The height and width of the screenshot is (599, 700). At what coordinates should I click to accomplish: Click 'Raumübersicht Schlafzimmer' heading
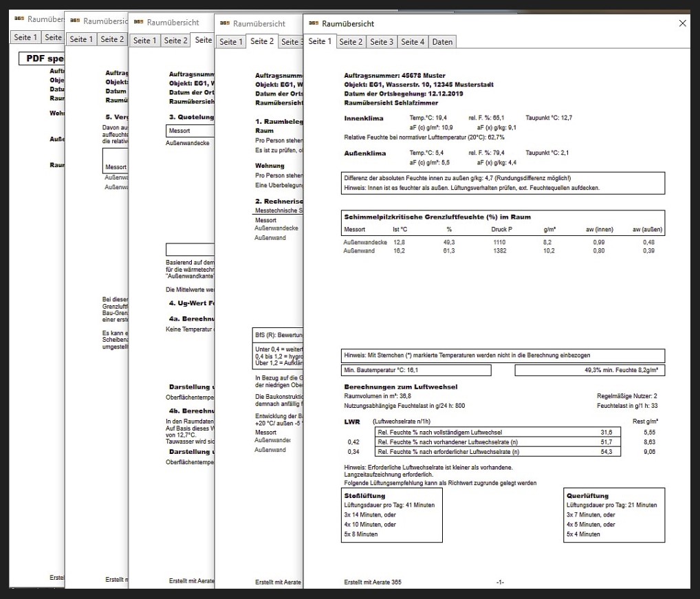(x=391, y=102)
